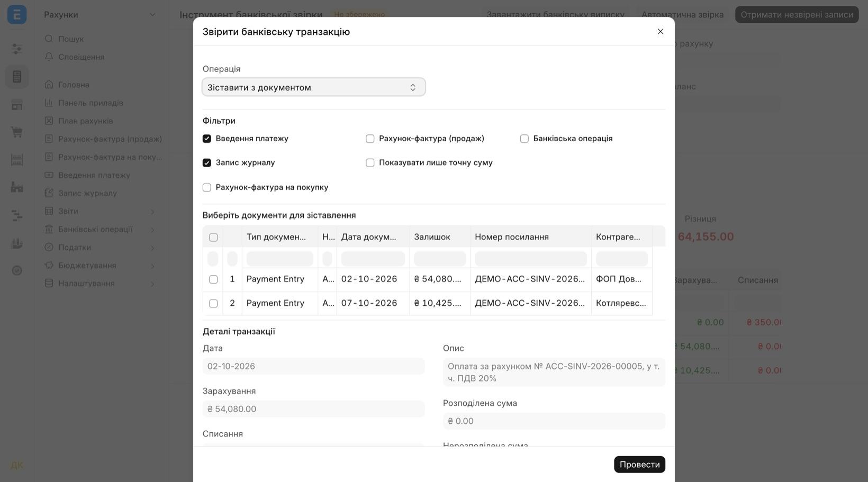Open the shopping cart icon in left rail
This screenshot has height=482, width=868.
tap(17, 132)
